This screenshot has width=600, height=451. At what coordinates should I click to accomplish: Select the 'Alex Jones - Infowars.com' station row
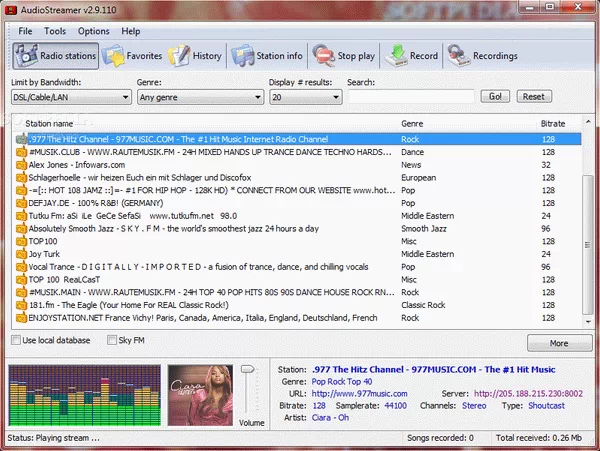(298, 165)
